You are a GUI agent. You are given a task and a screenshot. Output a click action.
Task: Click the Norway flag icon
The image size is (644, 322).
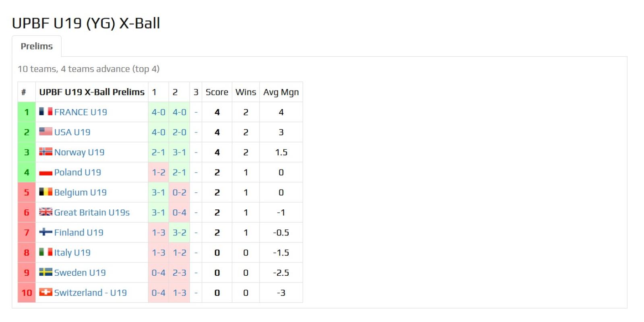[x=45, y=152]
